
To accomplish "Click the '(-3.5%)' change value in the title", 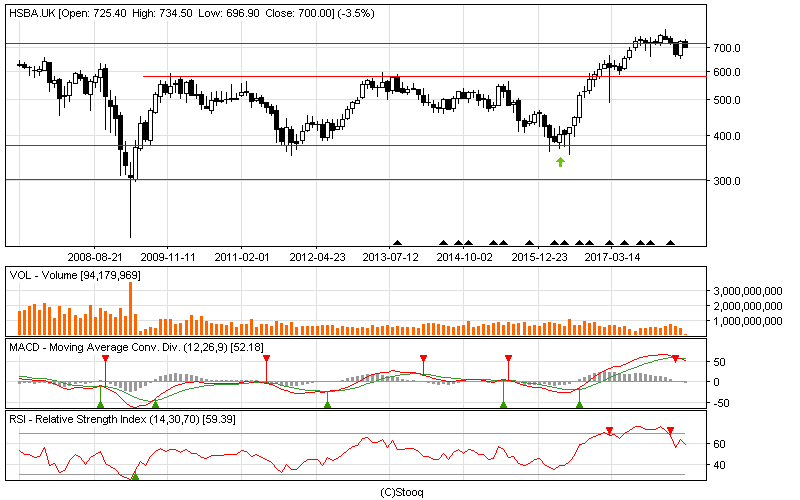I will click(x=356, y=14).
